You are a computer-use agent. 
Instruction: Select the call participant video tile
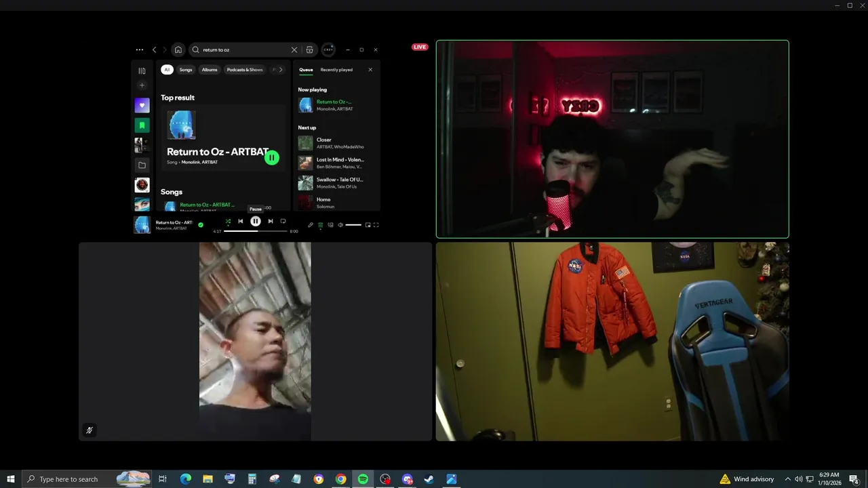coord(255,342)
